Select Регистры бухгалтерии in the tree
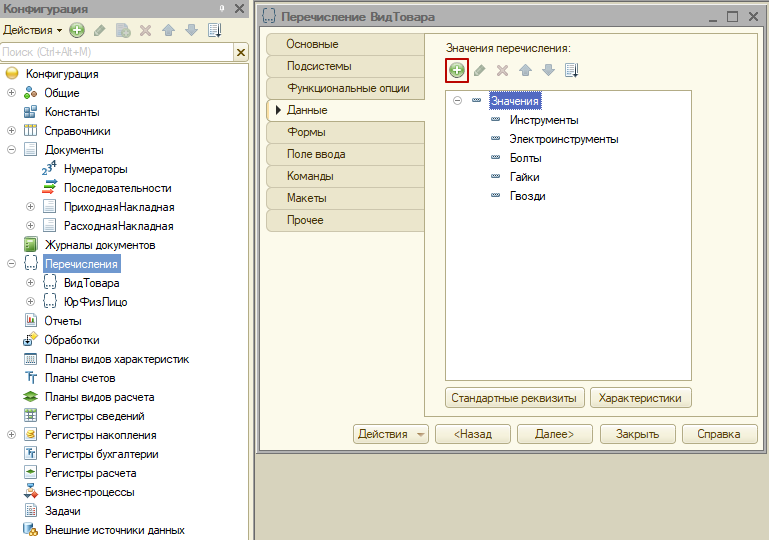769x540 pixels. (102, 454)
